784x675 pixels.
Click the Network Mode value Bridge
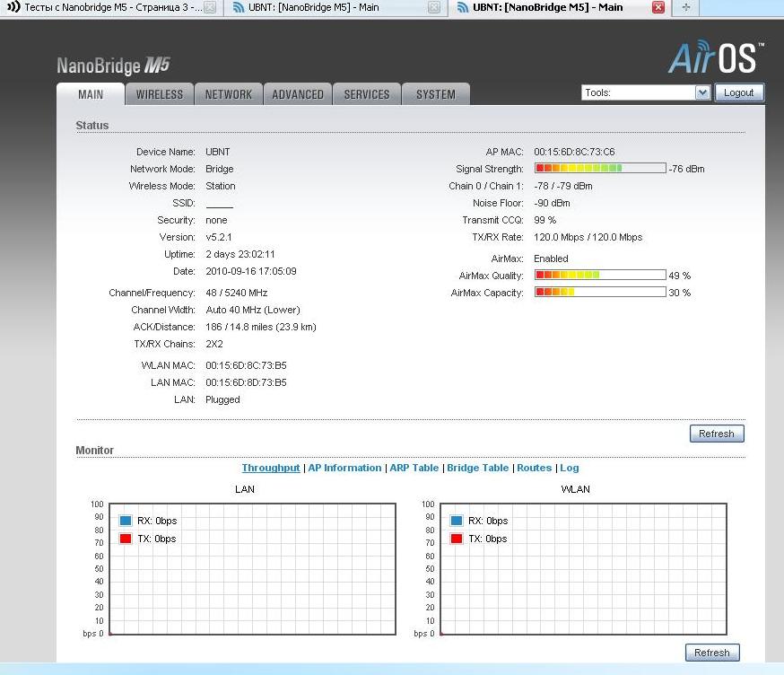tap(220, 169)
